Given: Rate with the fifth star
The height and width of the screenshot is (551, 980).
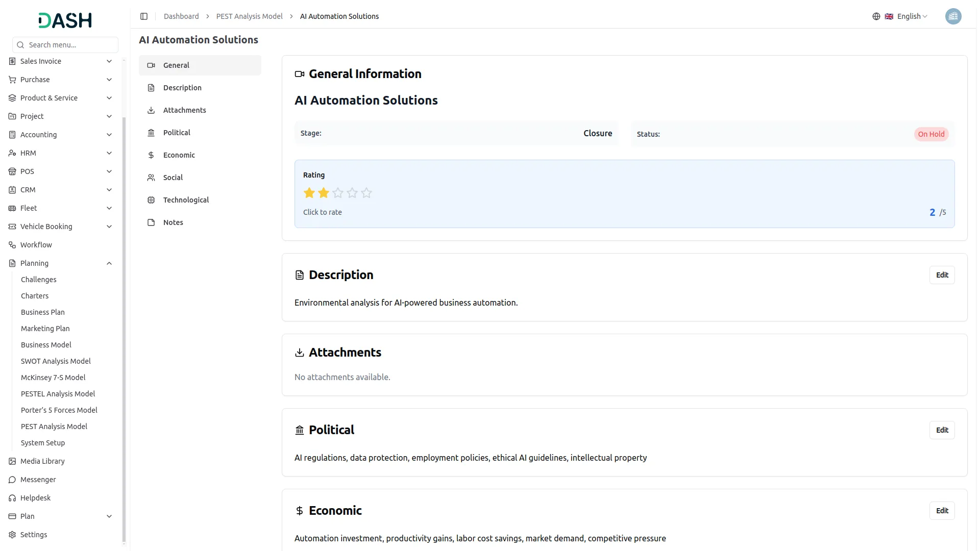Looking at the screenshot, I should pos(366,193).
